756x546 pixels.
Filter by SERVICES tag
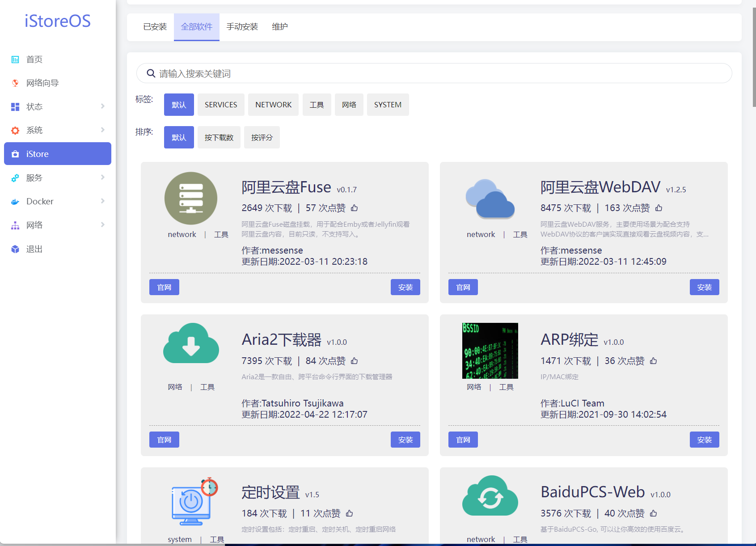[x=221, y=105]
